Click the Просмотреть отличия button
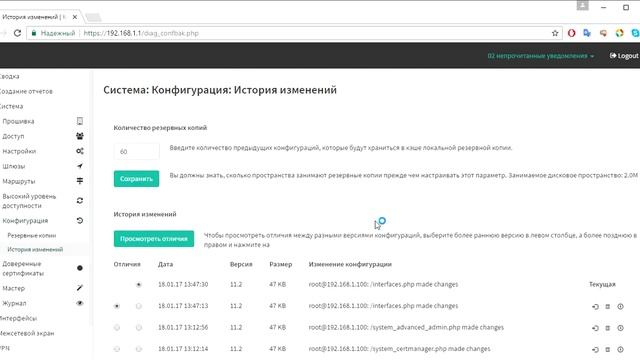 pyautogui.click(x=154, y=239)
